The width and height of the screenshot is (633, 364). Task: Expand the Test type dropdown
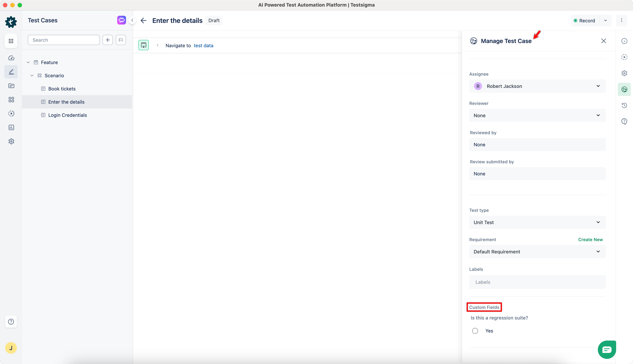pos(537,222)
